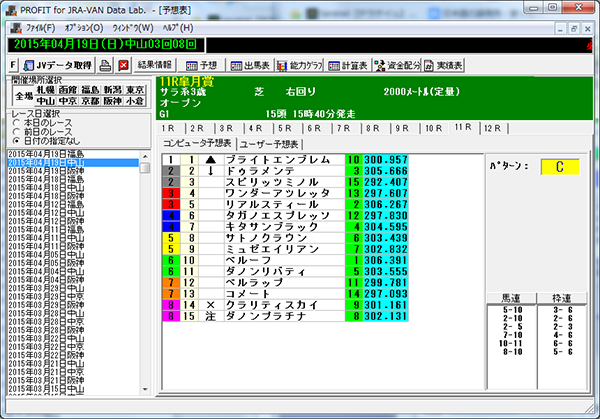Open the 実績表 view
Viewport: 600px width, 419px height.
(x=443, y=65)
